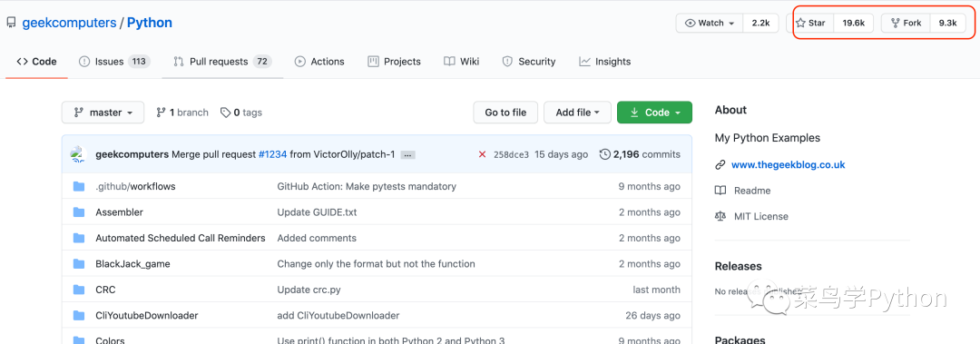980x344 pixels.
Task: Switch to the Issues tab
Action: 114,62
